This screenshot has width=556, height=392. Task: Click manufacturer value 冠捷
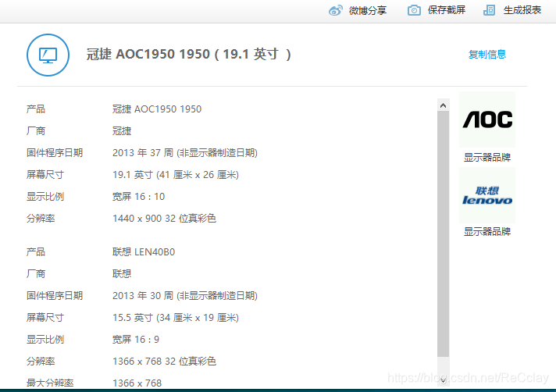click(x=122, y=131)
